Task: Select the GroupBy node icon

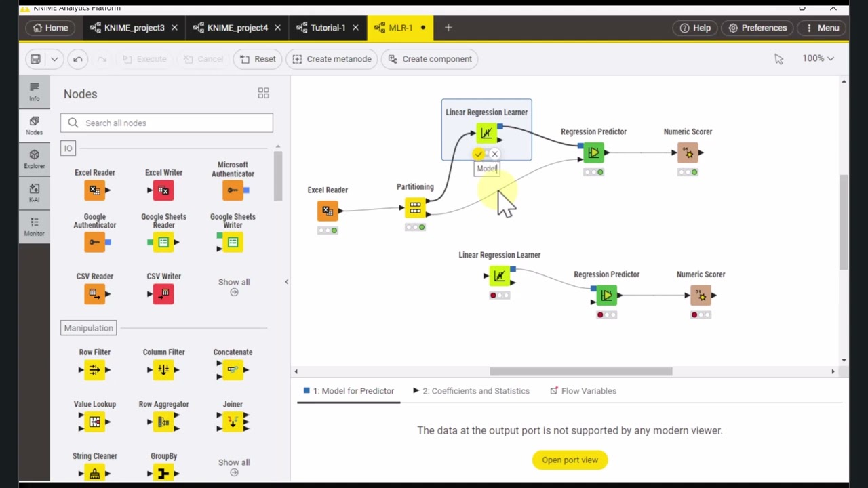Action: pyautogui.click(x=163, y=474)
